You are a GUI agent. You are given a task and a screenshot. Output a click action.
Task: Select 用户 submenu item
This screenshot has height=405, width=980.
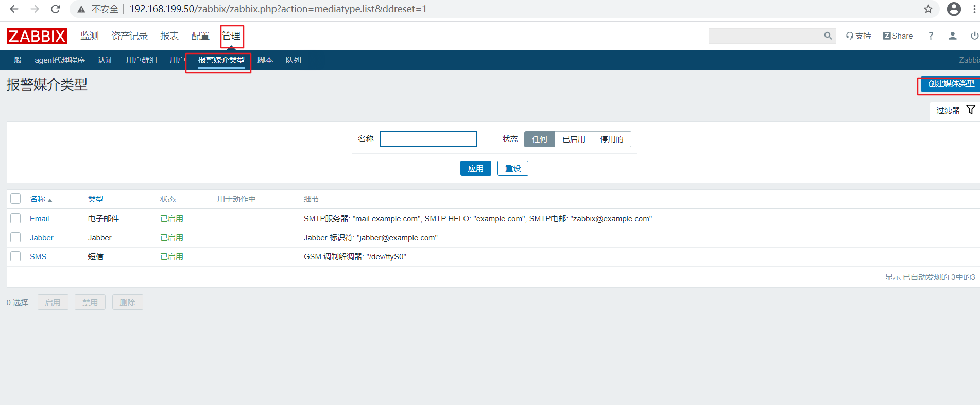click(x=177, y=60)
